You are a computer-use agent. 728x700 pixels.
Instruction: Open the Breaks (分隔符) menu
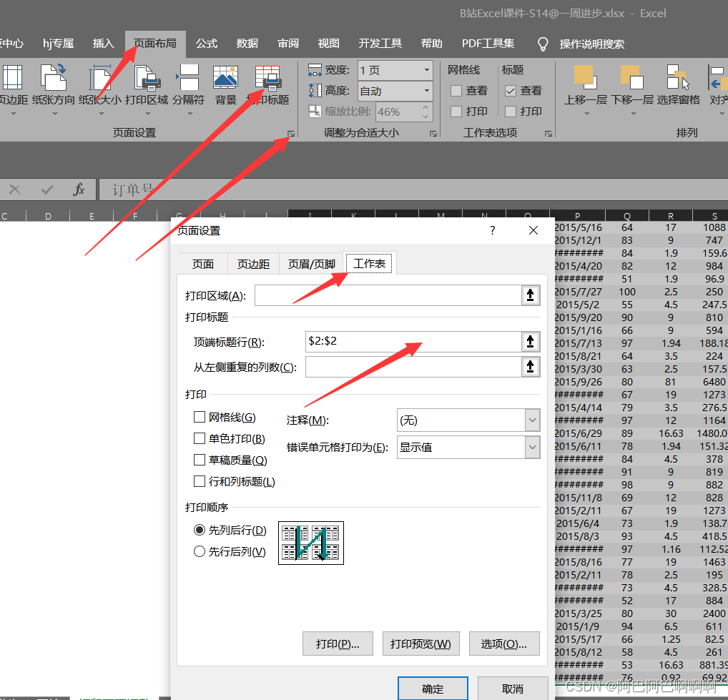coord(189,90)
